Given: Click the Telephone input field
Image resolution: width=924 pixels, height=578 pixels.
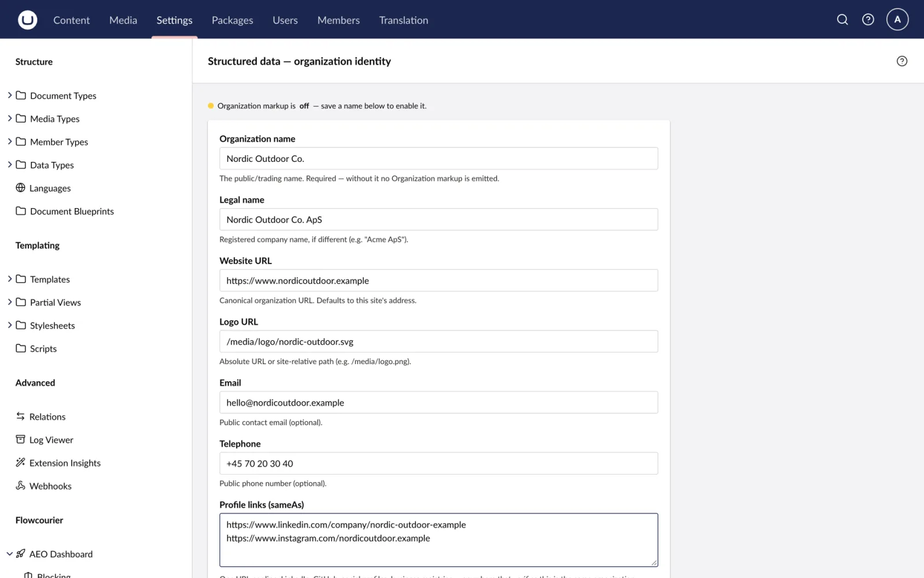Looking at the screenshot, I should tap(438, 464).
